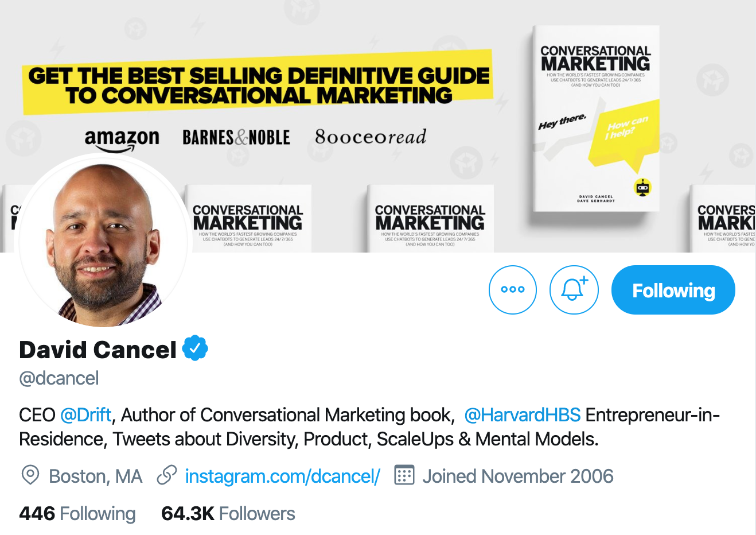Open the @HarvardHBS profile link
Screen dimensions: 756x535
pyautogui.click(x=524, y=414)
